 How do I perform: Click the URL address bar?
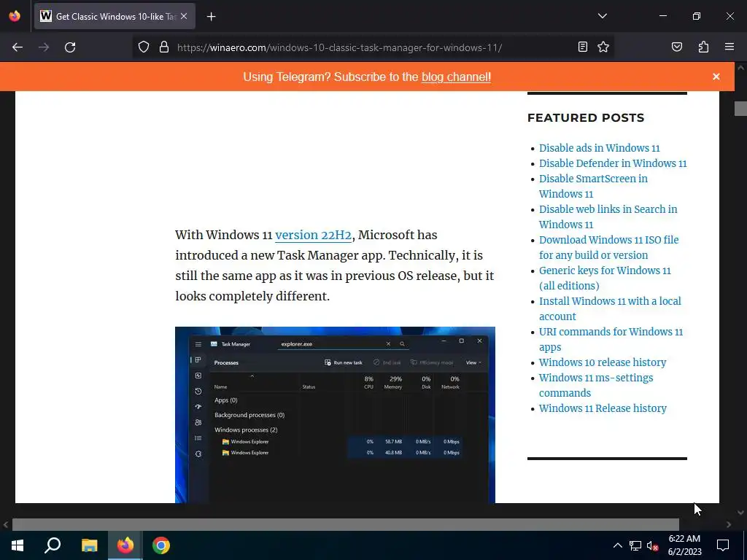pos(339,47)
